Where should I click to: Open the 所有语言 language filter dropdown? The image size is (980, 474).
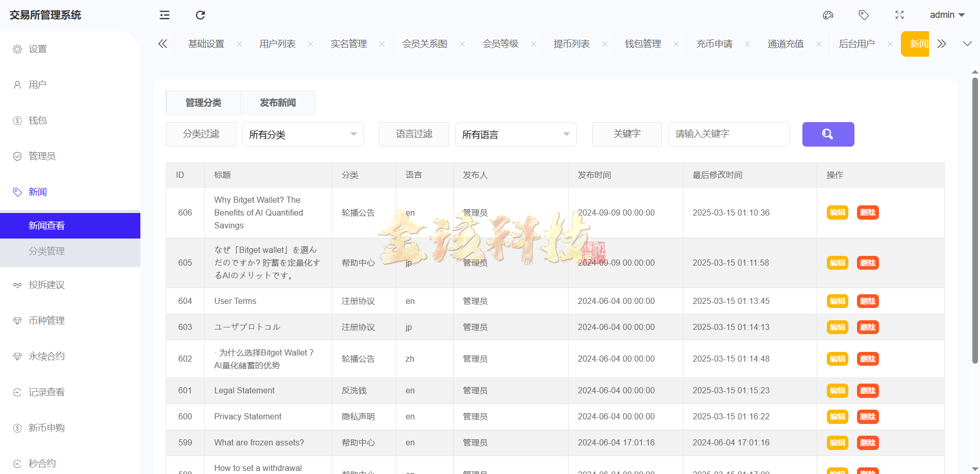(516, 134)
